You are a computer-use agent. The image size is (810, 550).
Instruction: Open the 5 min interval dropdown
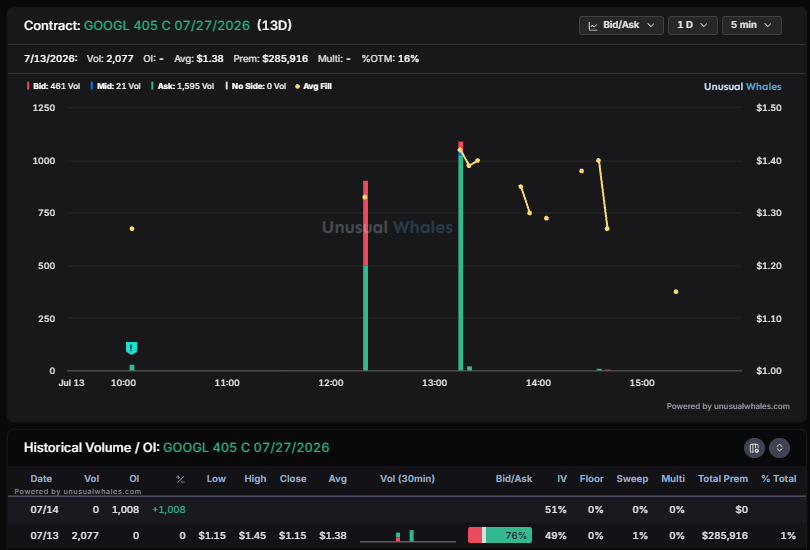(751, 25)
